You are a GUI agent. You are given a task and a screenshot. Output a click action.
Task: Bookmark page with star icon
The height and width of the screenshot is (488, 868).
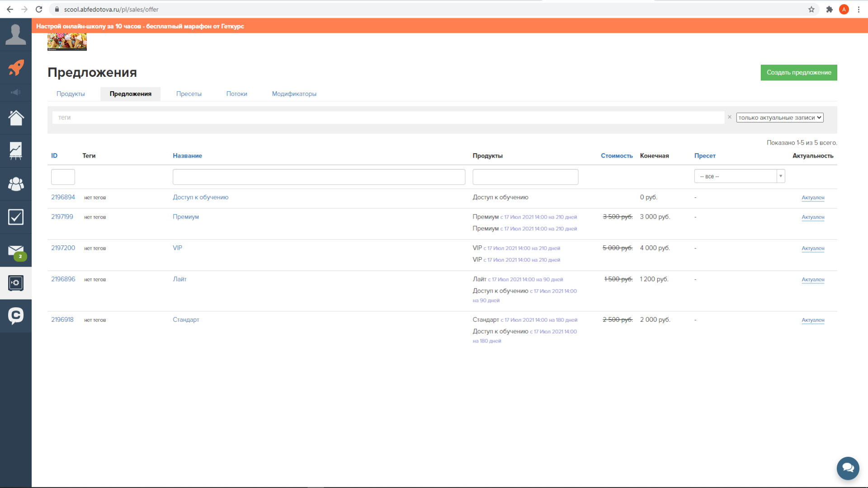click(811, 9)
